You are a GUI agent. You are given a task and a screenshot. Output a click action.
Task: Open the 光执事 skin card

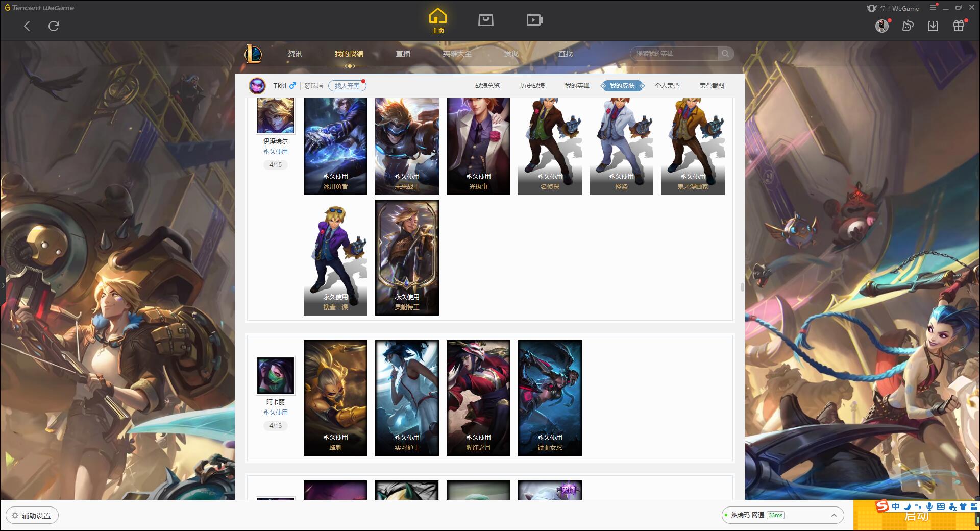point(478,146)
